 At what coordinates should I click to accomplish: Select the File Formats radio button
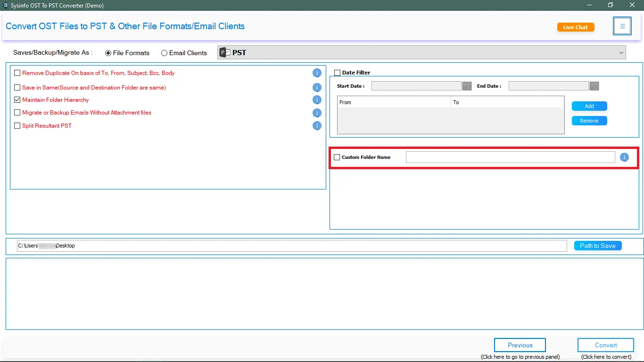[x=108, y=53]
